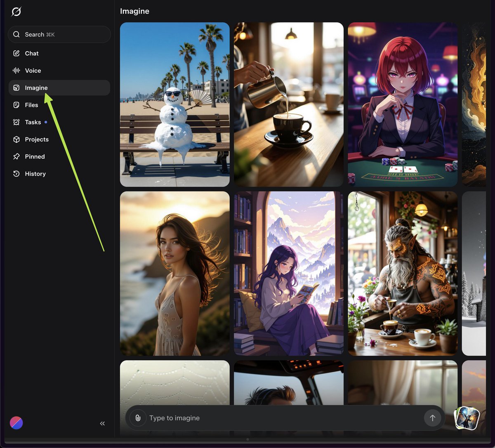Open the Search field in sidebar
This screenshot has width=495, height=448.
pos(59,35)
